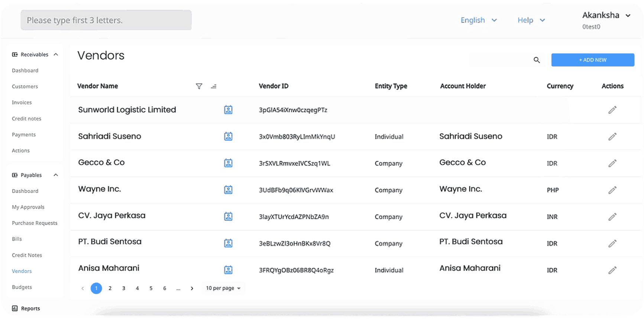Edit Wayne Inc. with pencil icon
This screenshot has width=644, height=319.
[612, 190]
